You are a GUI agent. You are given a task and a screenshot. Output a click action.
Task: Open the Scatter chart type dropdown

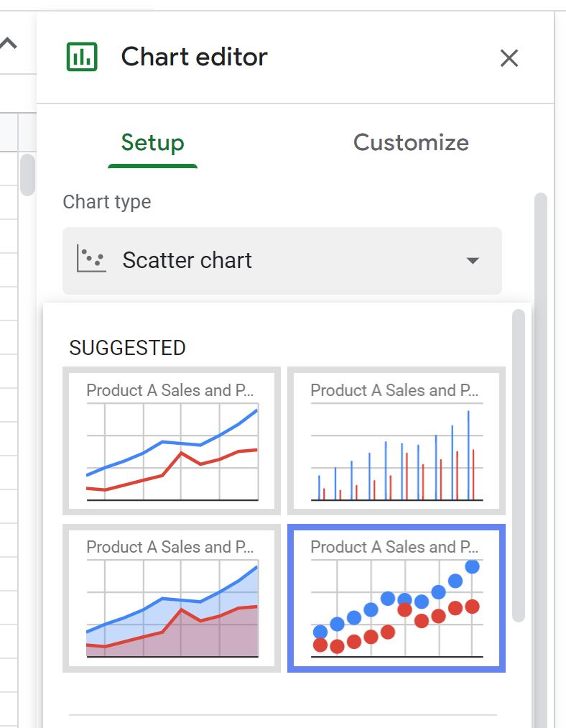[282, 260]
